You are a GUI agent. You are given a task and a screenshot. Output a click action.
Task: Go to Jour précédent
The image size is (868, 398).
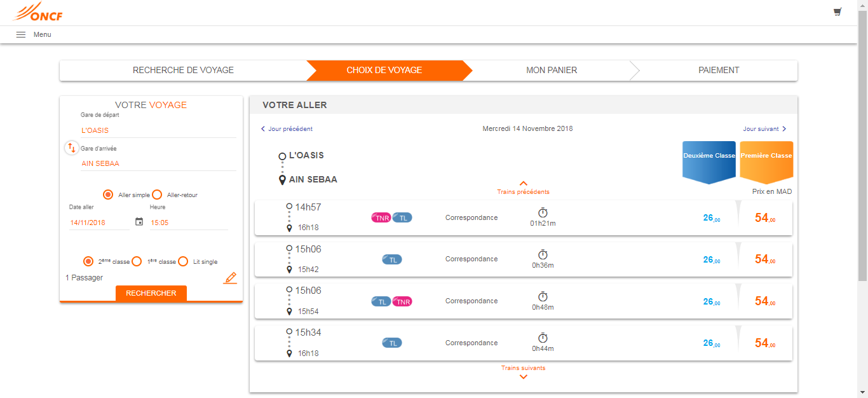click(287, 129)
